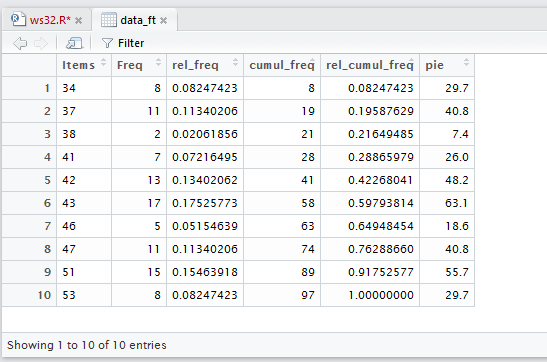
Task: Go back using the left arrow icon
Action: point(20,43)
